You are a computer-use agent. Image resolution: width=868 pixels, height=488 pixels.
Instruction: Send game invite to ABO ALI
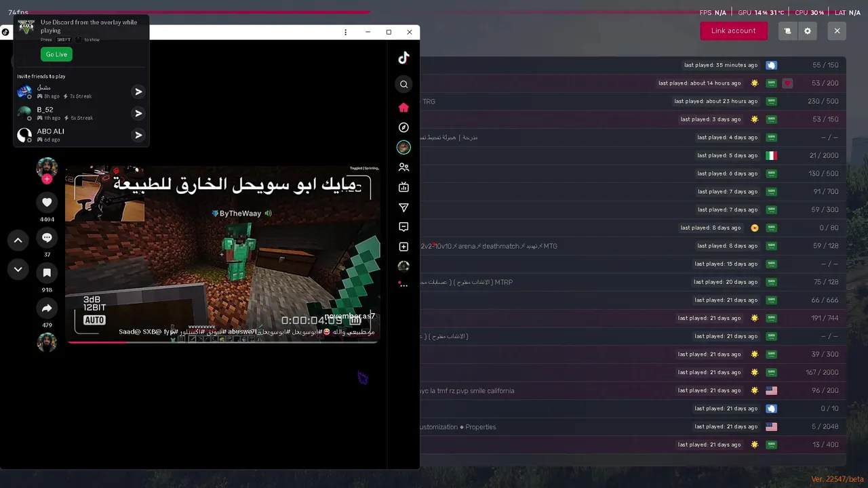(x=138, y=135)
